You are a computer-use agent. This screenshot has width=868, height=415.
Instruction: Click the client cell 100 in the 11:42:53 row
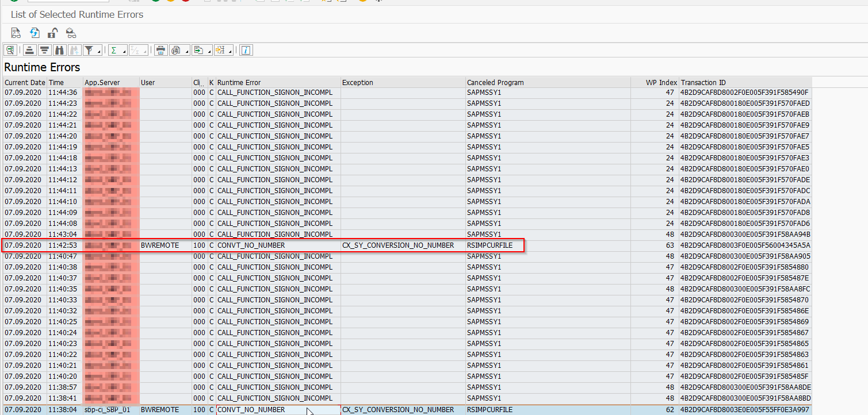point(199,245)
